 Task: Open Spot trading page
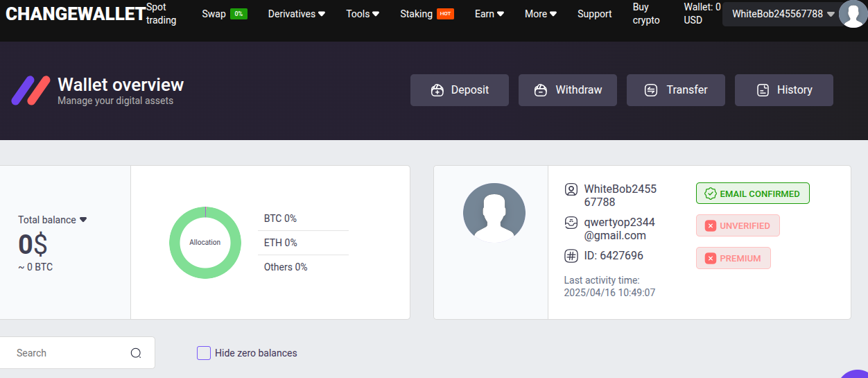tap(162, 14)
